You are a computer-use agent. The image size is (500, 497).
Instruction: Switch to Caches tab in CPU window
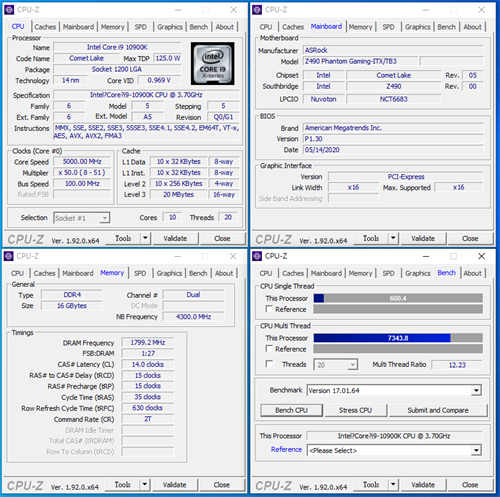(45, 27)
